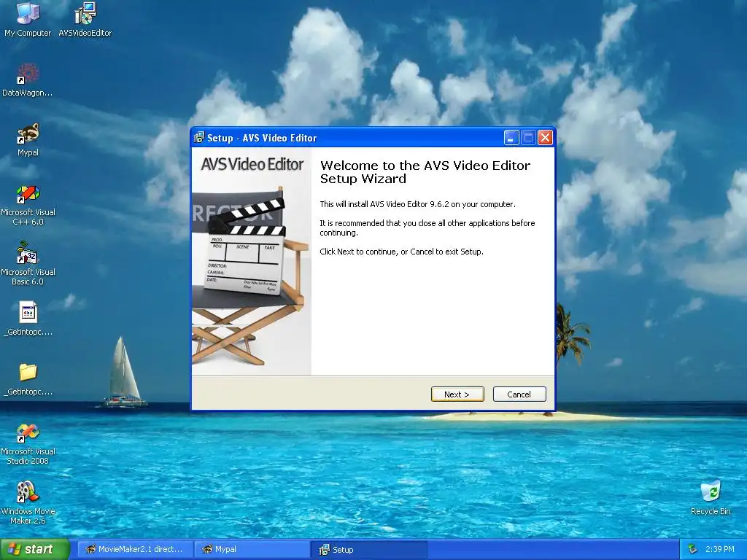
Task: Cancel the AVS Video Editor setup
Action: point(519,394)
